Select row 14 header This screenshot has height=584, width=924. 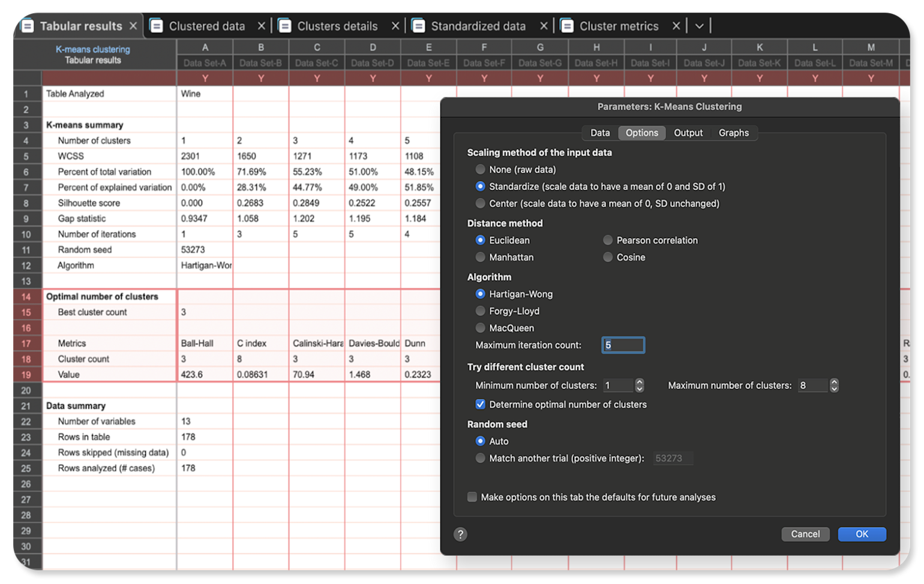click(27, 297)
